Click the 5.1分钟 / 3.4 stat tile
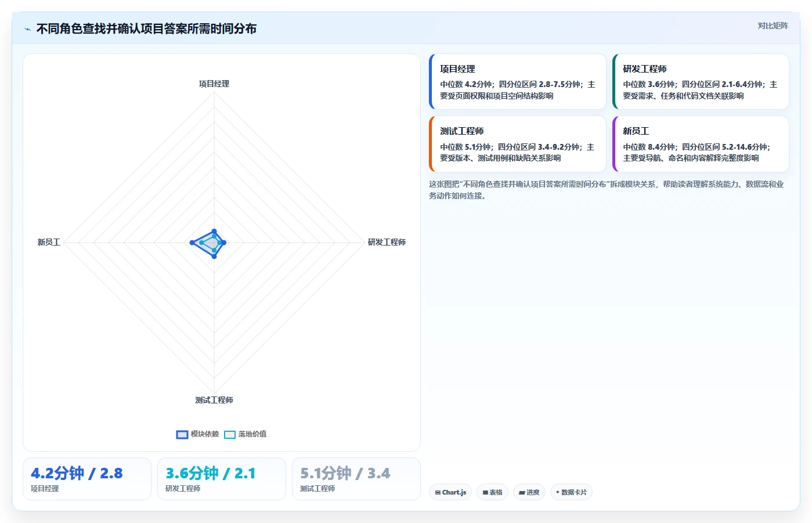Screen dimensions: 812x523 [x=356, y=479]
